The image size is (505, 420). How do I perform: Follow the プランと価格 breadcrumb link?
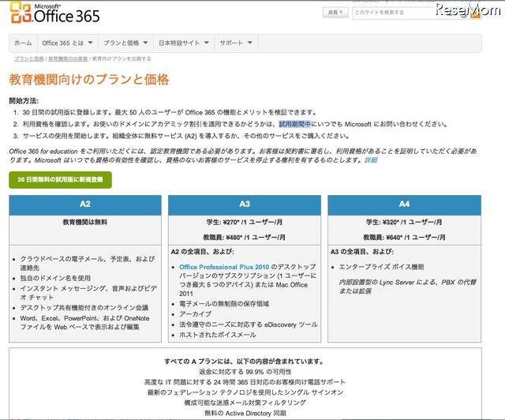[x=29, y=58]
